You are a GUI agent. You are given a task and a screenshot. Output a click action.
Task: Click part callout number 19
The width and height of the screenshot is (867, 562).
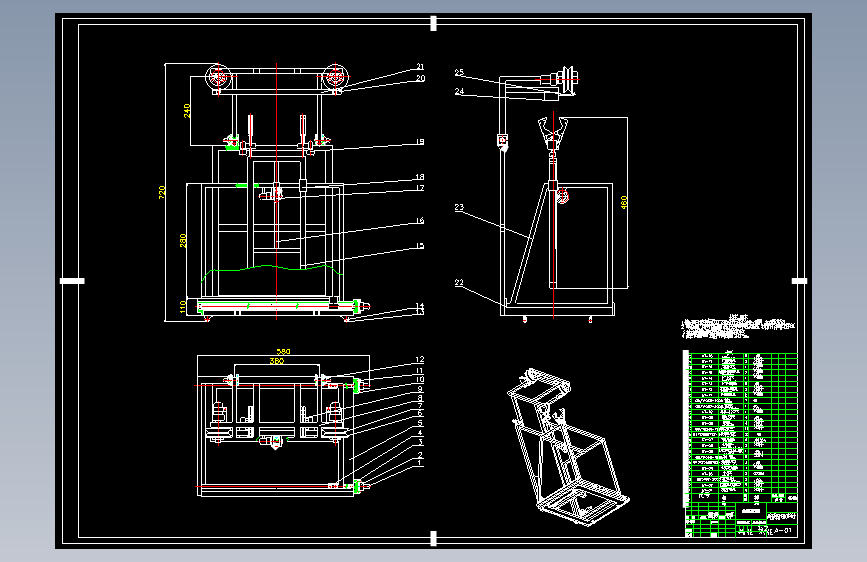(420, 142)
